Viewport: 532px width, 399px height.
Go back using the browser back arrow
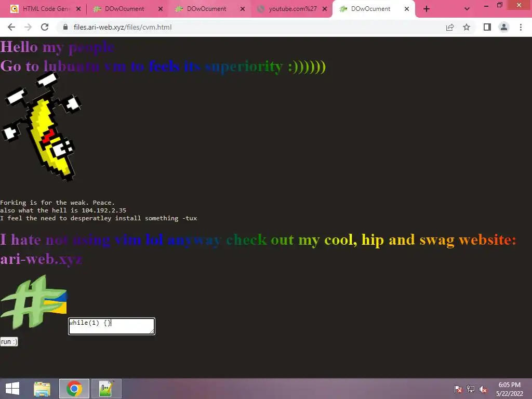pyautogui.click(x=11, y=27)
